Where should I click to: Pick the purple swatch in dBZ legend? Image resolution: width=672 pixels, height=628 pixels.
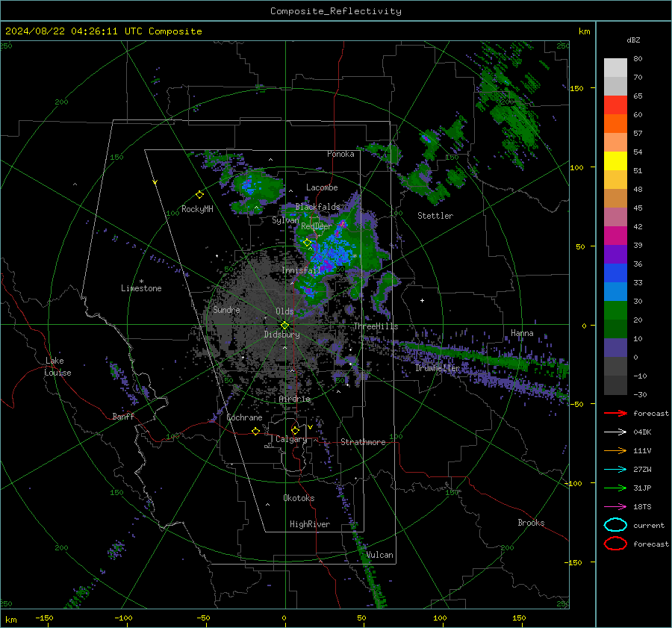pos(615,254)
